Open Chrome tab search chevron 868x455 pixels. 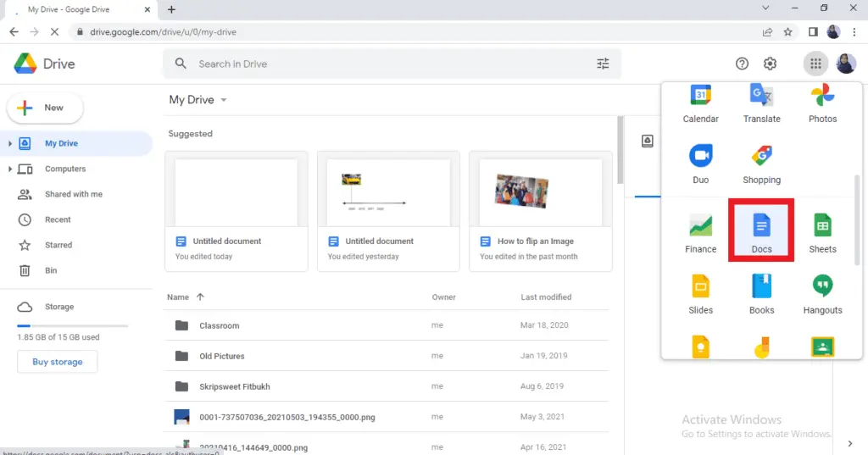pyautogui.click(x=765, y=8)
